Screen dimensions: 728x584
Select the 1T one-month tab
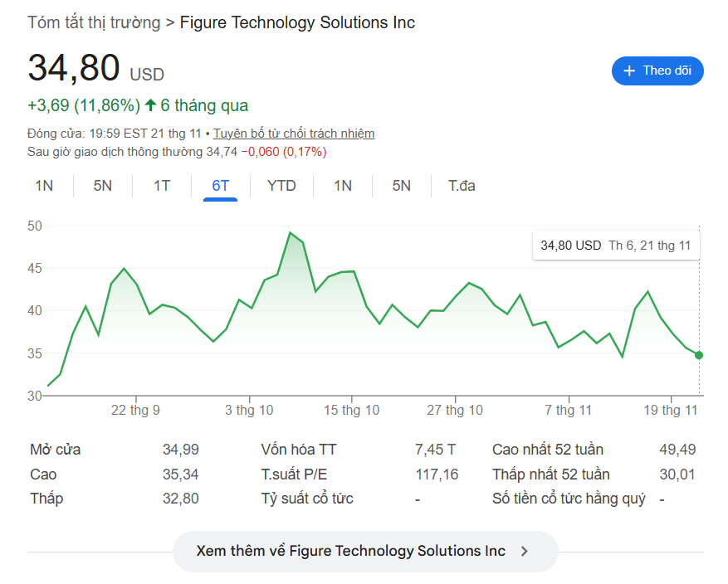[x=162, y=186]
